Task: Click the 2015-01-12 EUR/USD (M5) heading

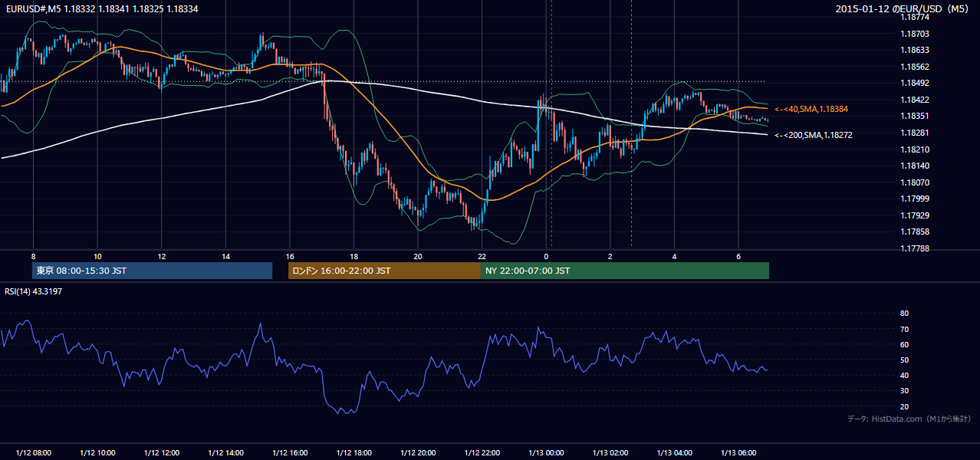Action: coord(903,8)
